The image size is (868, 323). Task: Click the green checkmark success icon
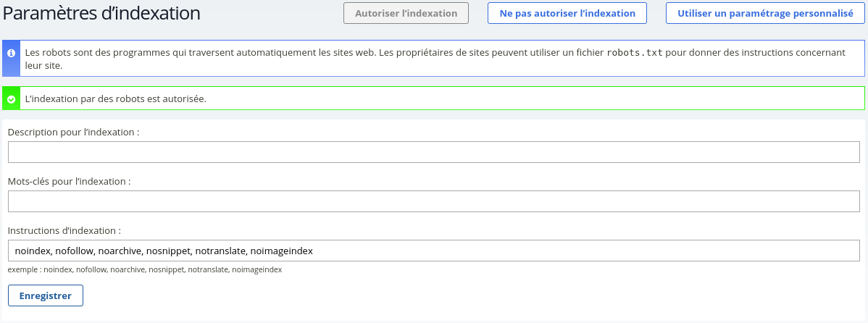pos(11,98)
